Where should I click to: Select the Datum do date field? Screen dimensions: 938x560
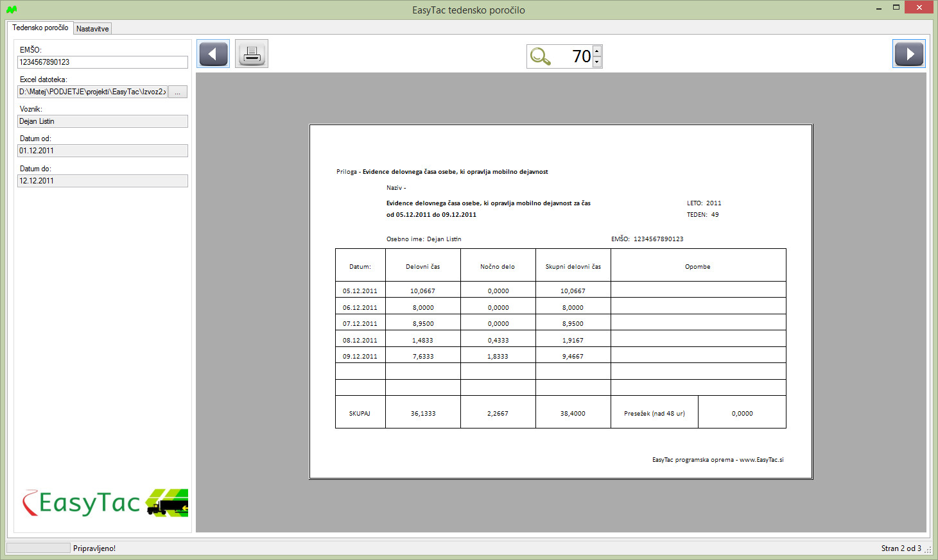point(102,180)
